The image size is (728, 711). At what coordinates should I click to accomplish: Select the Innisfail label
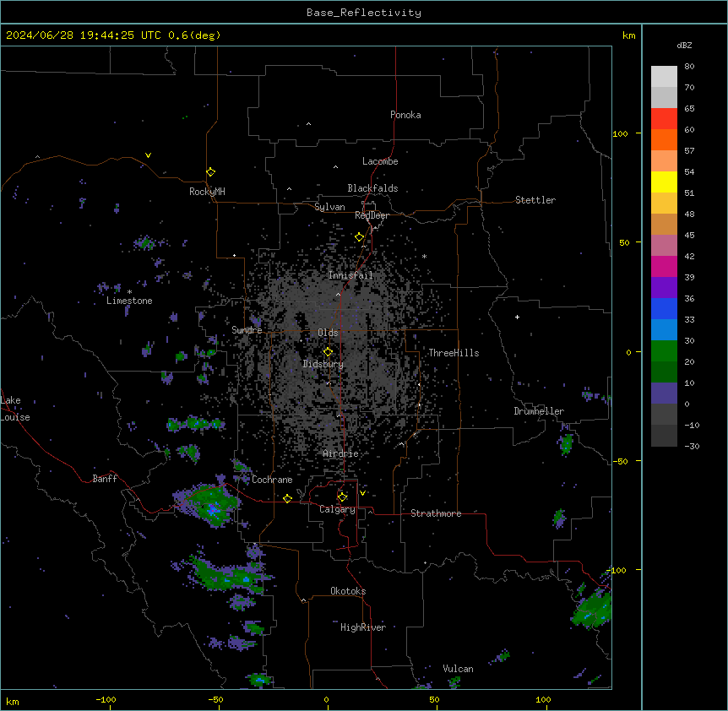350,275
